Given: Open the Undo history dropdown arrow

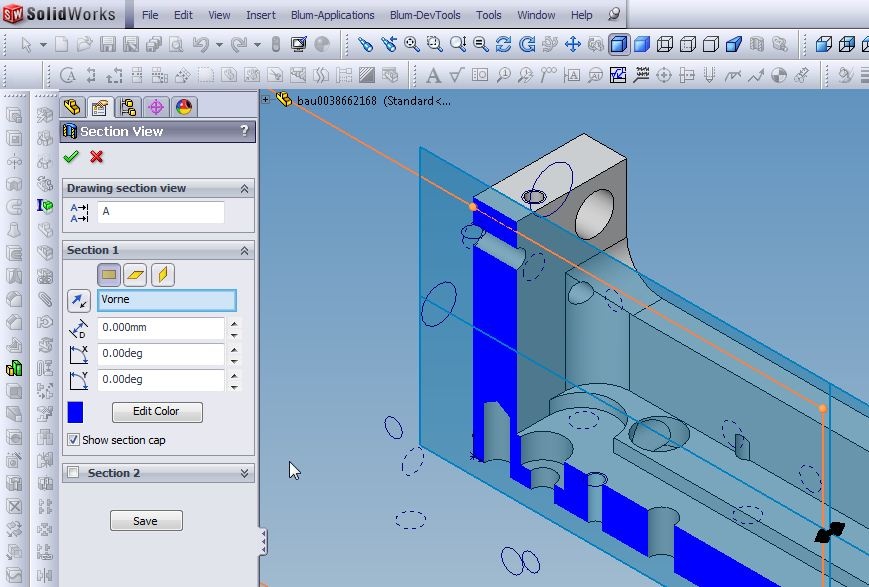Looking at the screenshot, I should tap(219, 45).
